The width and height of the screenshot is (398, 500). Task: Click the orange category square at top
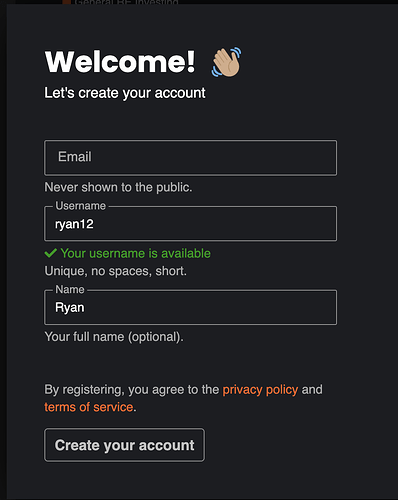click(67, 2)
